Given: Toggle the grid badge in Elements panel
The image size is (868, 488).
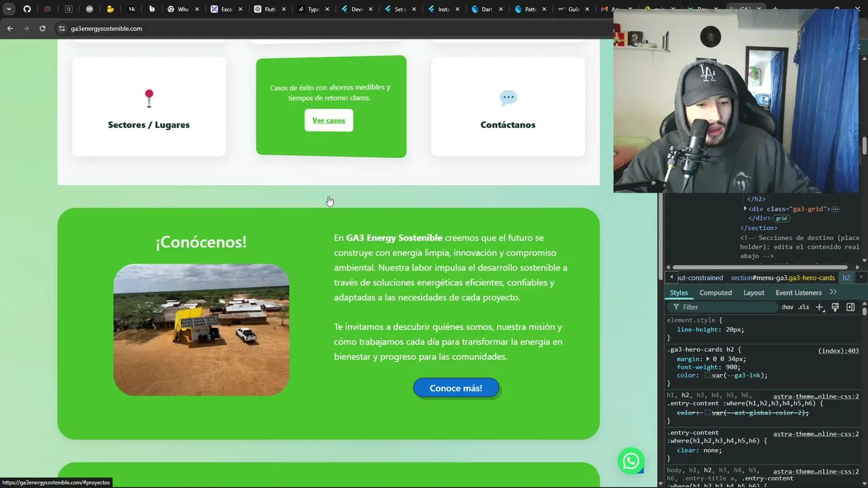Looking at the screenshot, I should [781, 219].
